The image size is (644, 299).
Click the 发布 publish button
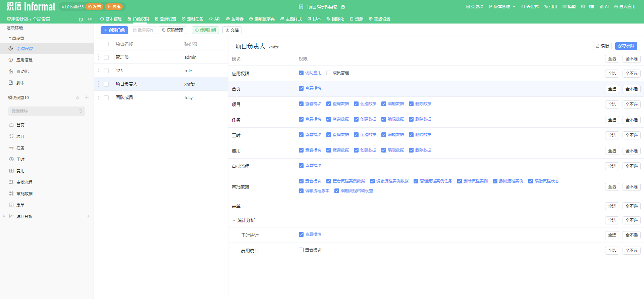pos(94,7)
